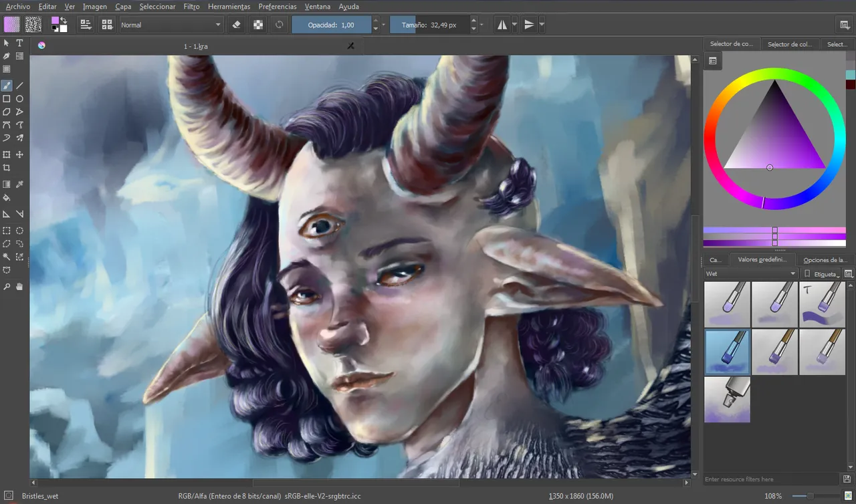Viewport: 856px width, 504px height.
Task: Switch to Opciones de la herramienta tab
Action: [825, 259]
